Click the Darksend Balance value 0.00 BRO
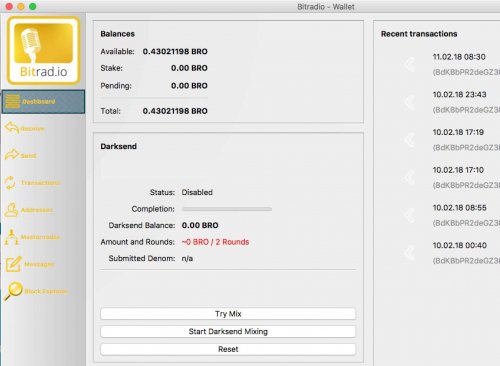This screenshot has width=500, height=366. click(x=200, y=225)
